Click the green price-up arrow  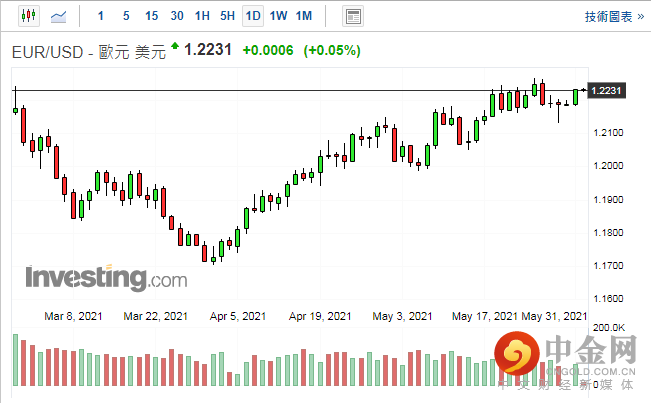[176, 45]
